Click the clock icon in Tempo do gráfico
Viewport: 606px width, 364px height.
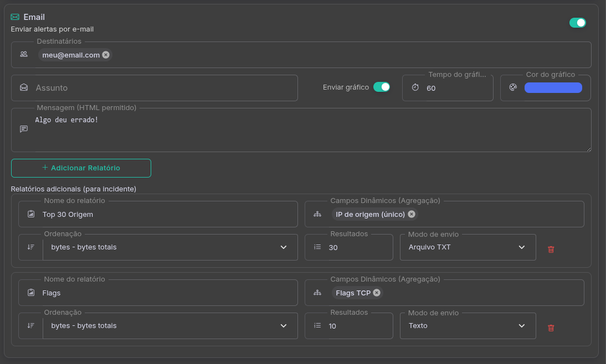(415, 88)
